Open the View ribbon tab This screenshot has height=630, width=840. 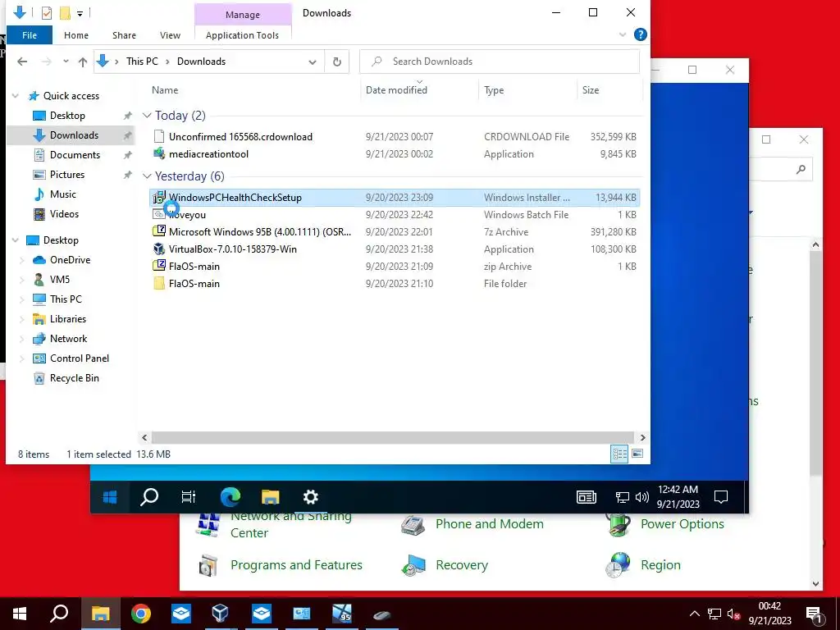[x=170, y=34]
